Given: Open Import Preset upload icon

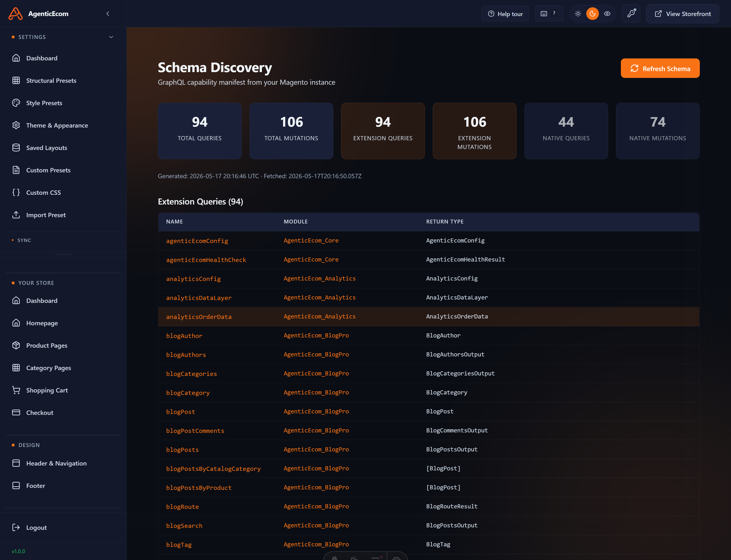Looking at the screenshot, I should point(16,215).
